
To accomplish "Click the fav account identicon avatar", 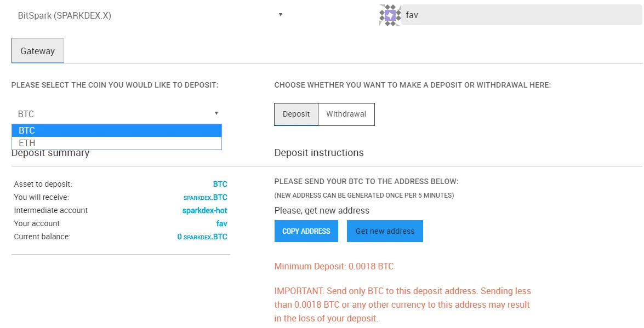I will pyautogui.click(x=390, y=15).
